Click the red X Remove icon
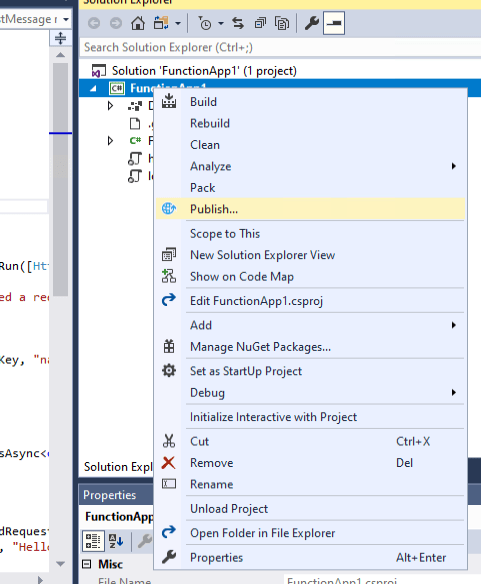 (168, 463)
